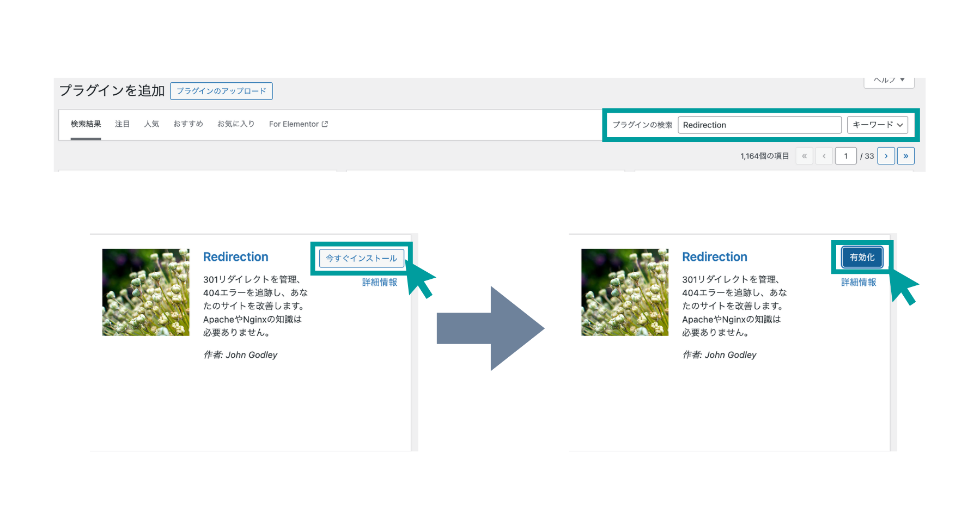Viewport: 980px width, 532px height.
Task: Switch to the 注目 tab
Action: [x=123, y=124]
